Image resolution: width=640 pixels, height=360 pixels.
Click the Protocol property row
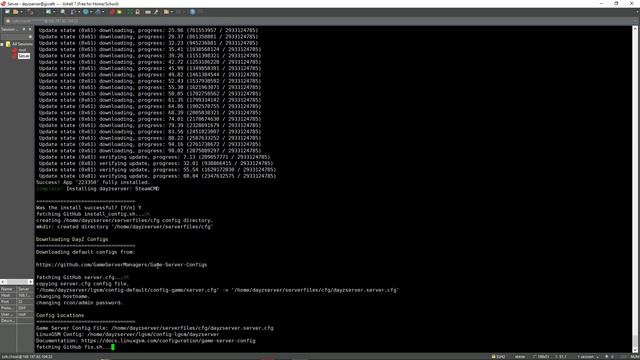(17, 308)
